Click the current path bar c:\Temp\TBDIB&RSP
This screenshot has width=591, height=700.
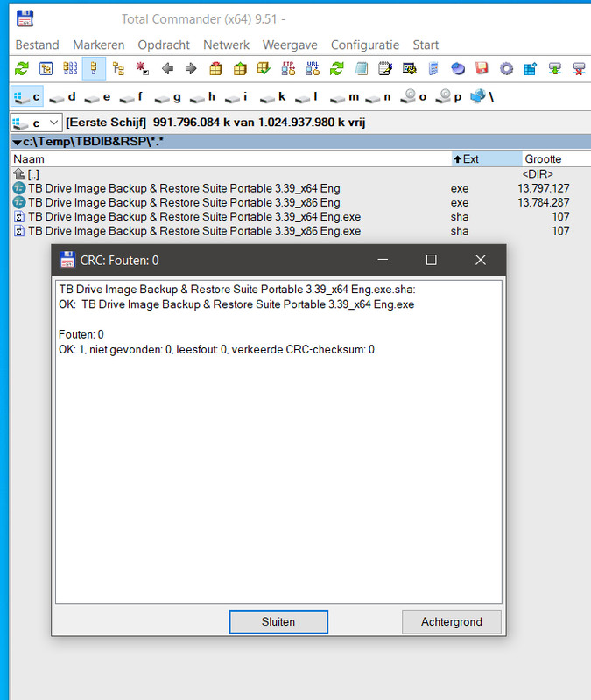300,142
